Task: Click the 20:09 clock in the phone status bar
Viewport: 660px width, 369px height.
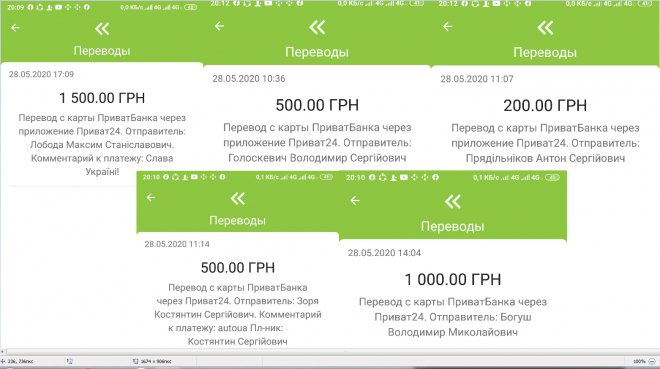Action: (16, 7)
